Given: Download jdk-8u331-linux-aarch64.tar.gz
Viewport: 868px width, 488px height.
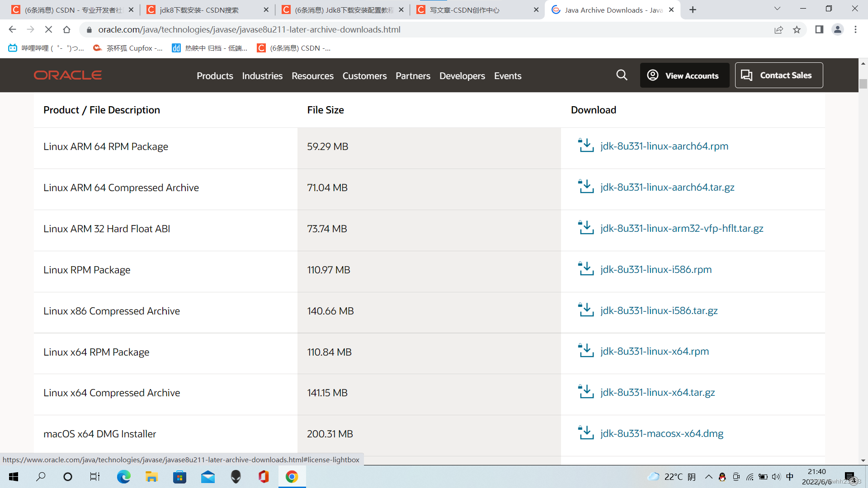Looking at the screenshot, I should pyautogui.click(x=667, y=187).
